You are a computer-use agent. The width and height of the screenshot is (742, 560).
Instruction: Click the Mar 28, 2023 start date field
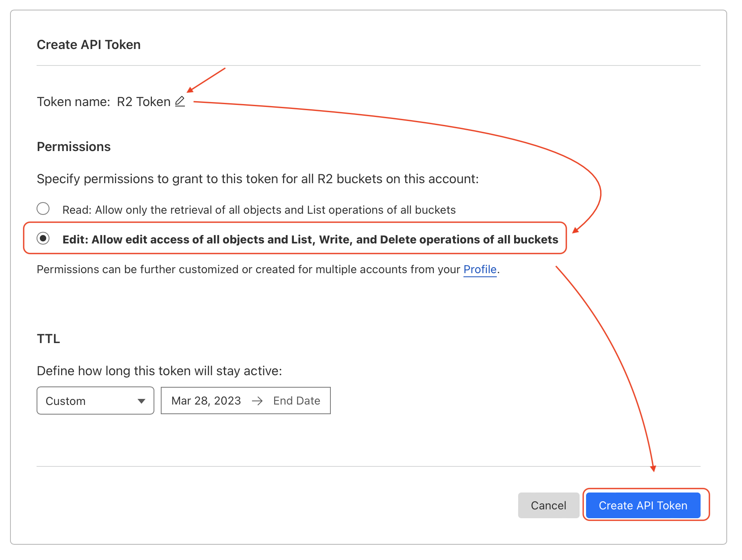coord(206,401)
